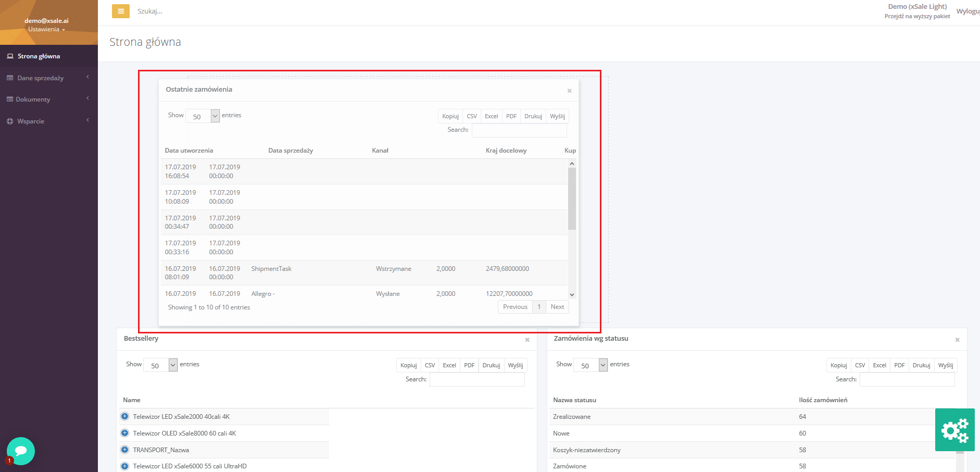Click the yellow hamburger menu toggle

120,11
